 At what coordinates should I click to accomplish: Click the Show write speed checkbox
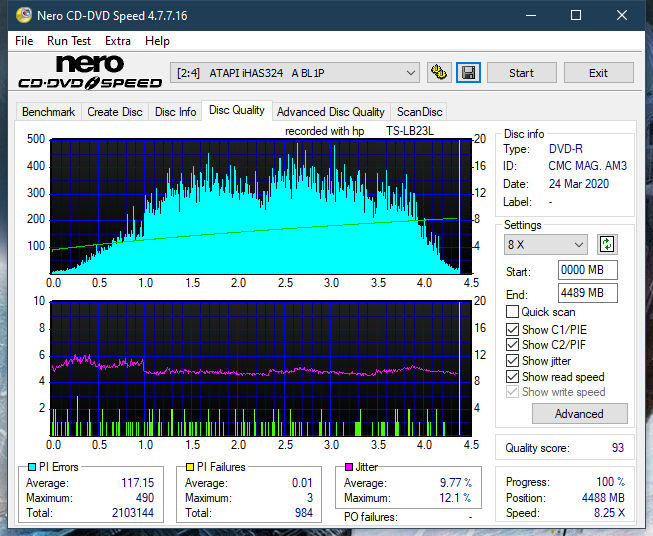point(512,392)
